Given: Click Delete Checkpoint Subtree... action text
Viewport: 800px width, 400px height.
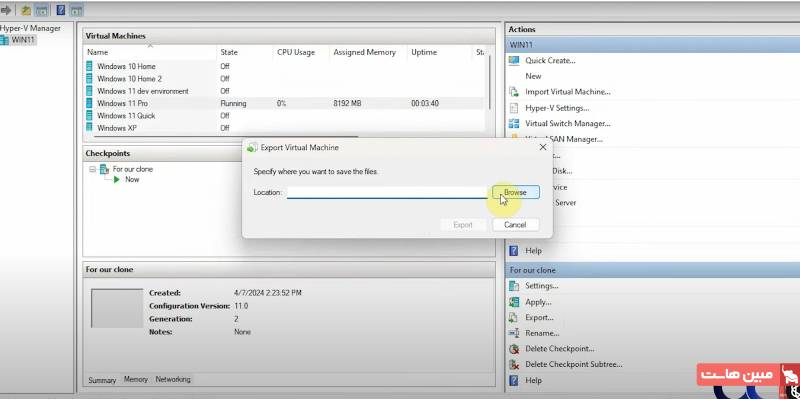Looking at the screenshot, I should (x=574, y=364).
